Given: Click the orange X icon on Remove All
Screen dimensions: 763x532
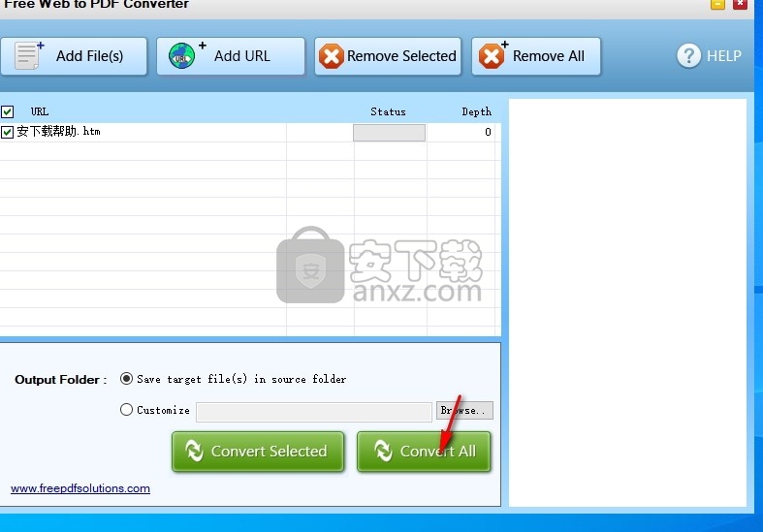Looking at the screenshot, I should pyautogui.click(x=492, y=56).
